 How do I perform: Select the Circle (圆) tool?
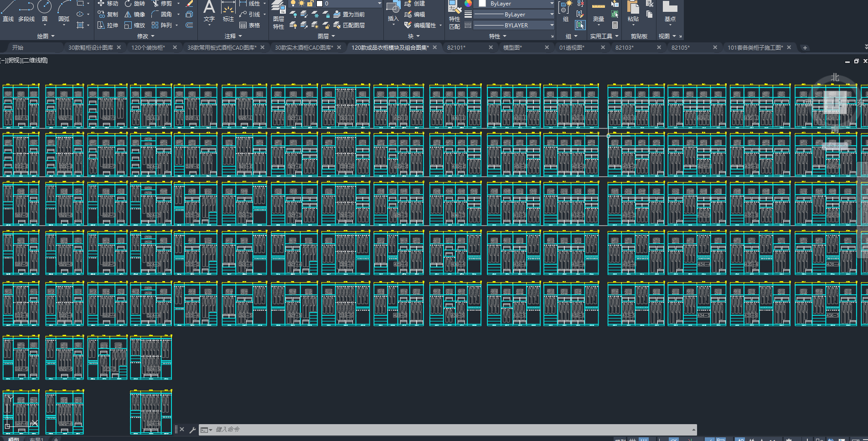click(x=44, y=11)
